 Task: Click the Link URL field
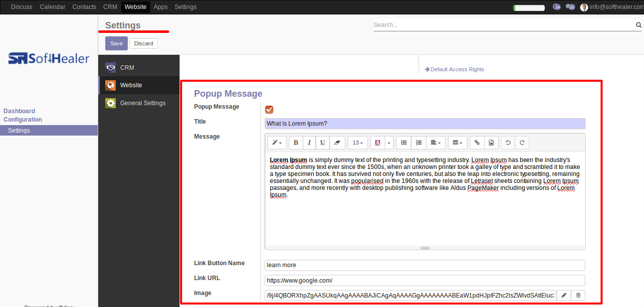pos(425,280)
